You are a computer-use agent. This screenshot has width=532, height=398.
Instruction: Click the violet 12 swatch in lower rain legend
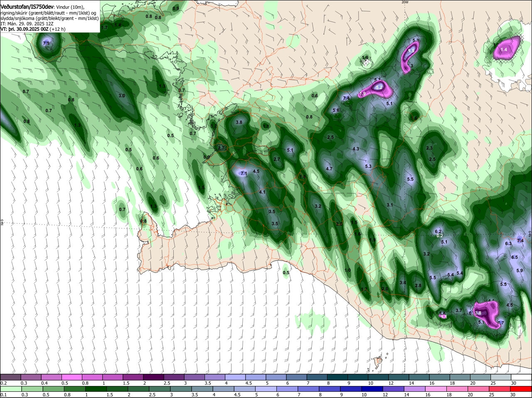point(394,389)
